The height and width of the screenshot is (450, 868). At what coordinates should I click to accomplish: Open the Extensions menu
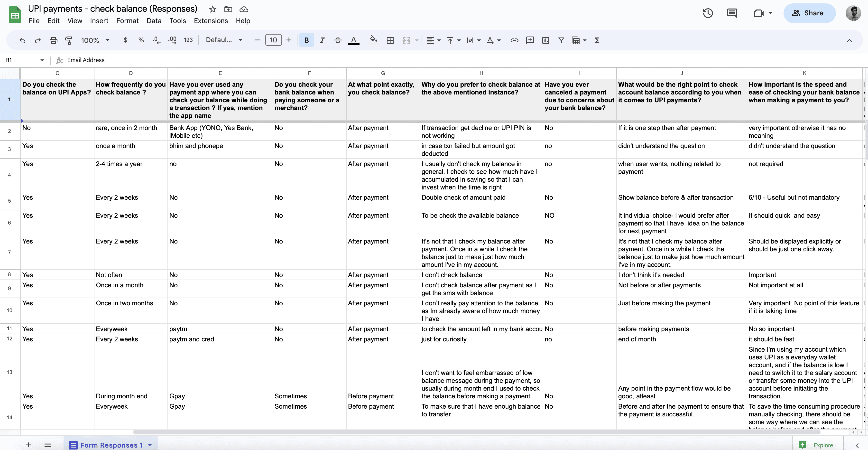[211, 21]
